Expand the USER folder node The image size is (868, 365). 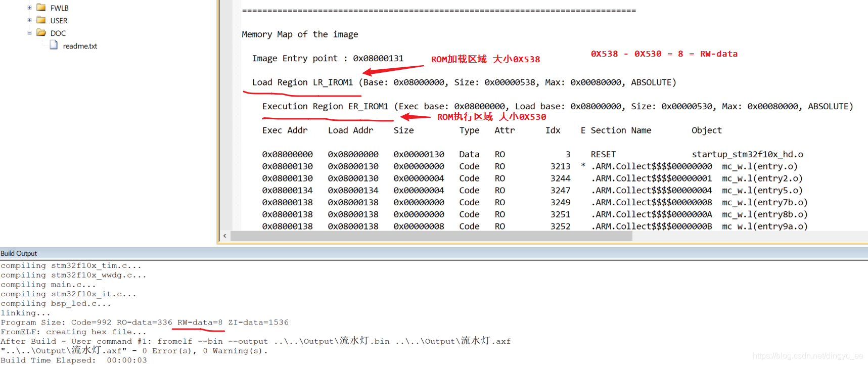(x=29, y=20)
